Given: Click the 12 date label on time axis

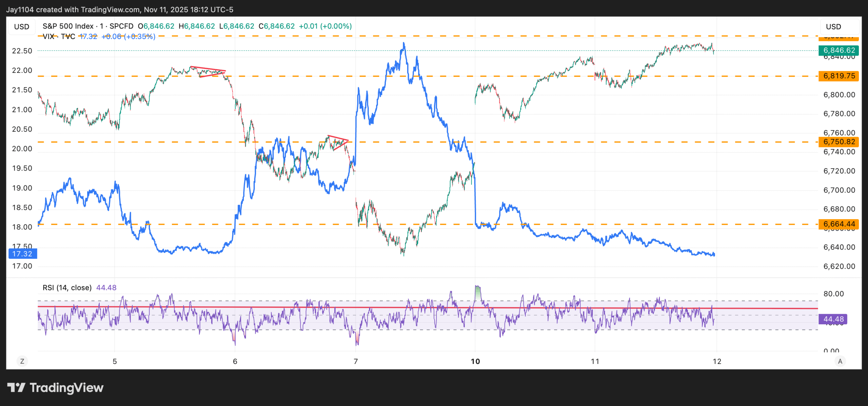Looking at the screenshot, I should [x=717, y=361].
